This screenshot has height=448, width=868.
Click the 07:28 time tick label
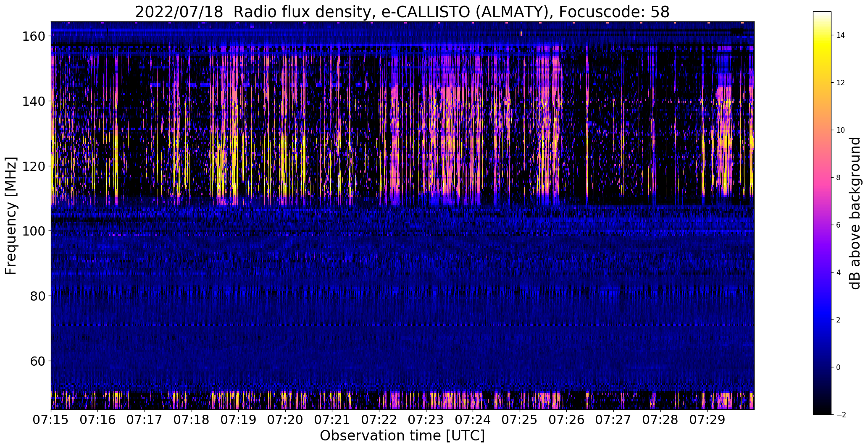[x=660, y=420]
